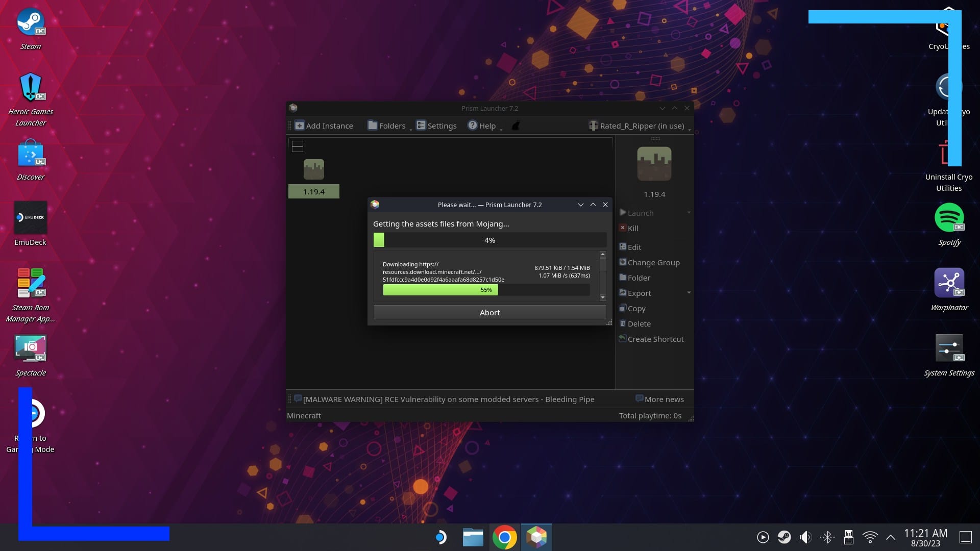Open Google Chrome from the taskbar
The width and height of the screenshot is (980, 551).
(x=504, y=537)
